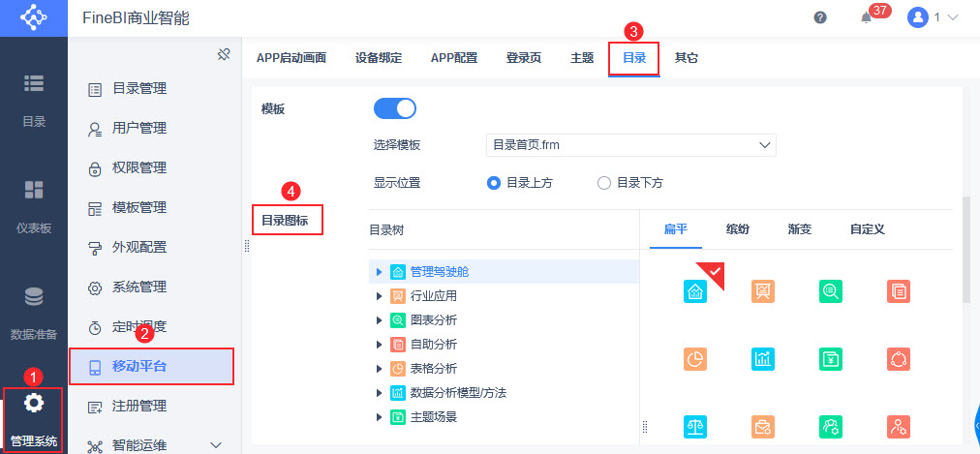980x454 pixels.
Task: Choose the blue balance scale icon
Action: point(695,426)
